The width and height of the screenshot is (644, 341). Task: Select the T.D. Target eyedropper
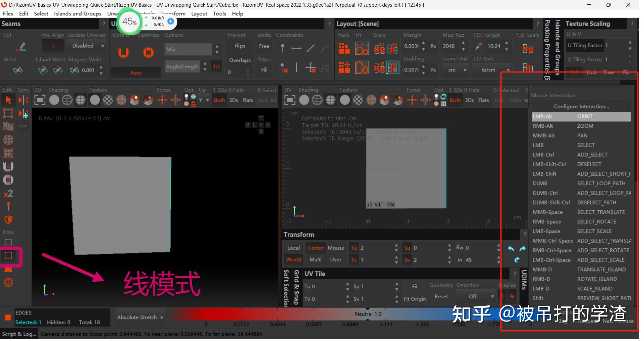(479, 46)
